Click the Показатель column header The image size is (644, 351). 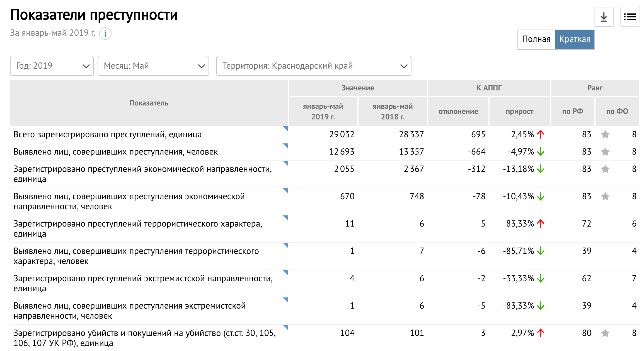point(149,103)
